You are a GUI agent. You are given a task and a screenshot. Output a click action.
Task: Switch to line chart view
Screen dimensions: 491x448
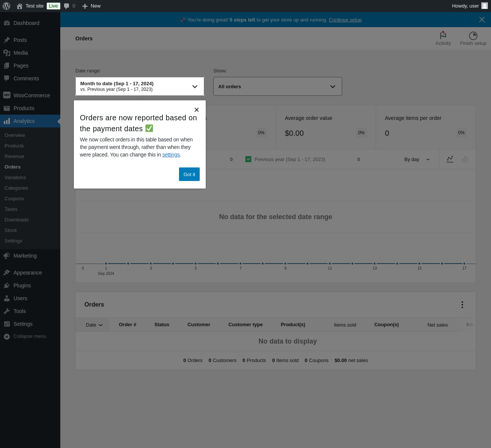coord(450,159)
